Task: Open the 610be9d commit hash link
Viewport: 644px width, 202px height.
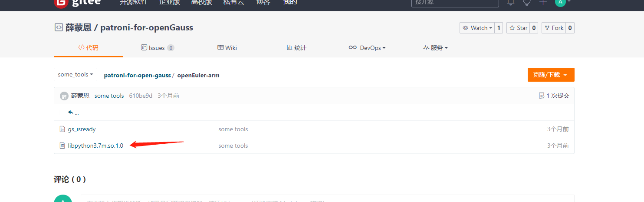Action: pyautogui.click(x=141, y=96)
